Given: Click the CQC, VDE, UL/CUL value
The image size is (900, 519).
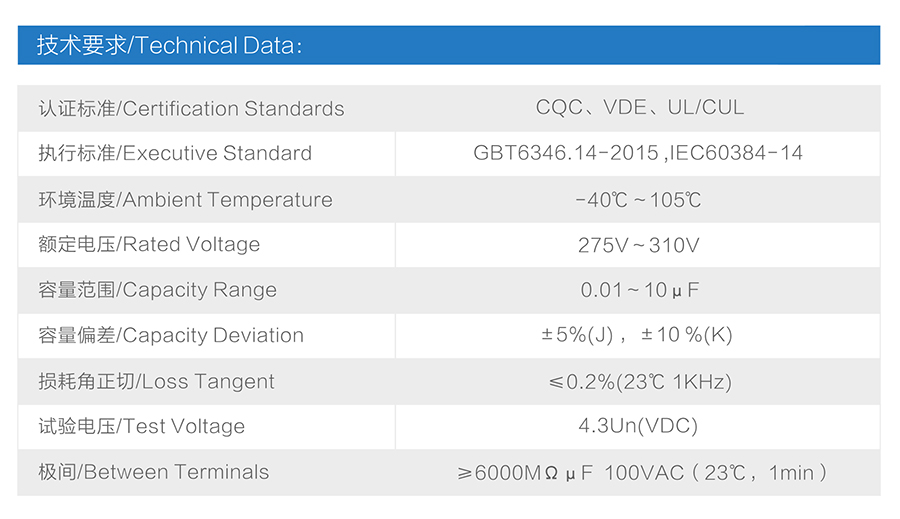Looking at the screenshot, I should click(639, 107).
